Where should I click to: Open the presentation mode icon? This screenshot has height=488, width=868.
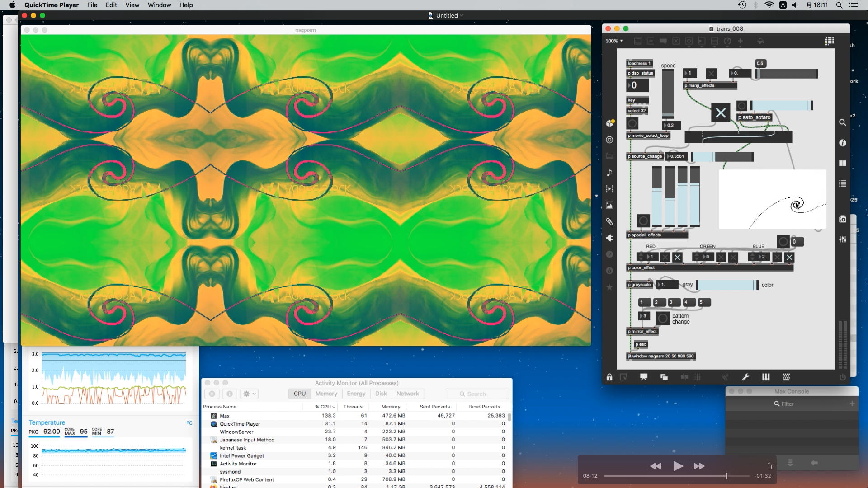point(644,377)
